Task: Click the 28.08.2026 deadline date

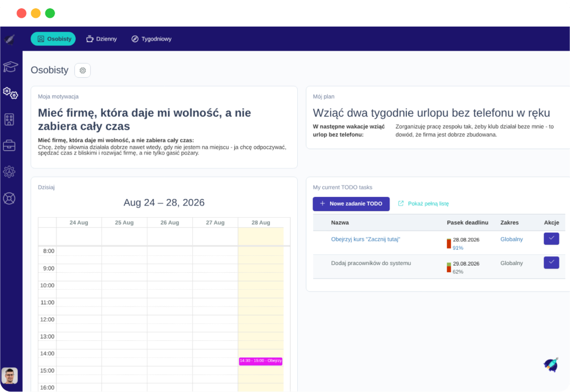Action: [466, 239]
